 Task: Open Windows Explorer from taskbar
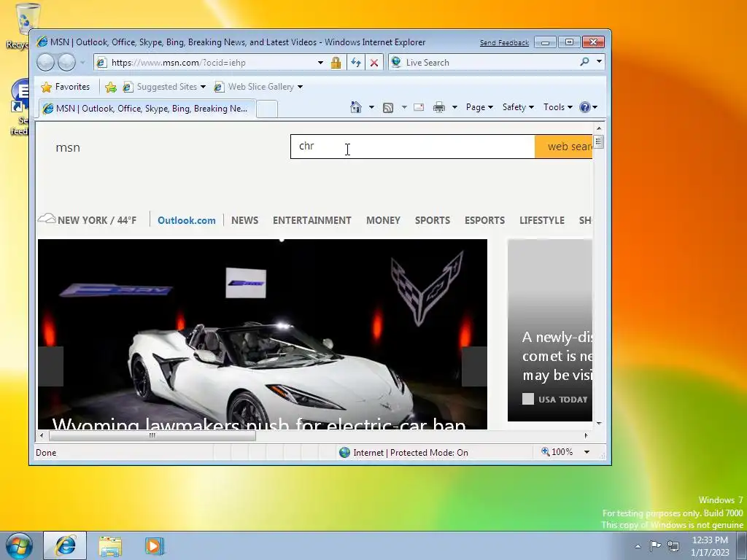point(110,545)
